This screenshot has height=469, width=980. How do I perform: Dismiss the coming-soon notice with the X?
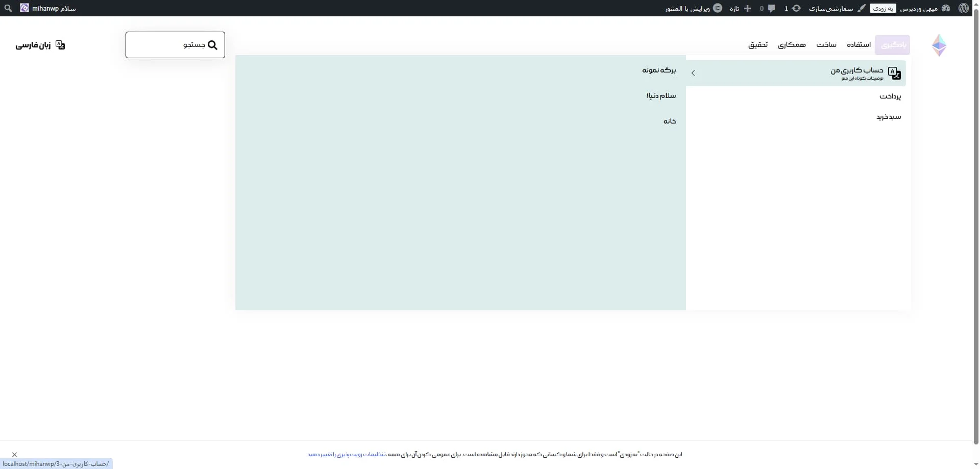click(14, 454)
